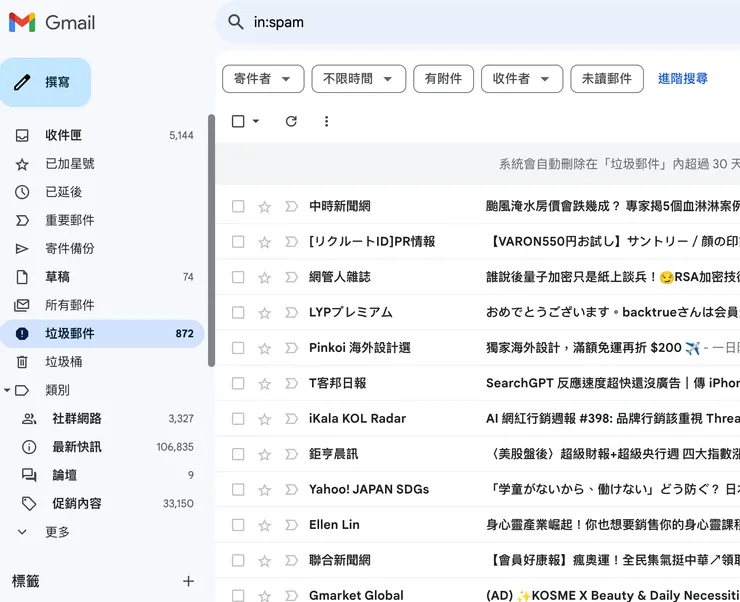Viewport: 740px width, 602px height.
Task: Star the 中時新聞網 email
Action: 264,207
